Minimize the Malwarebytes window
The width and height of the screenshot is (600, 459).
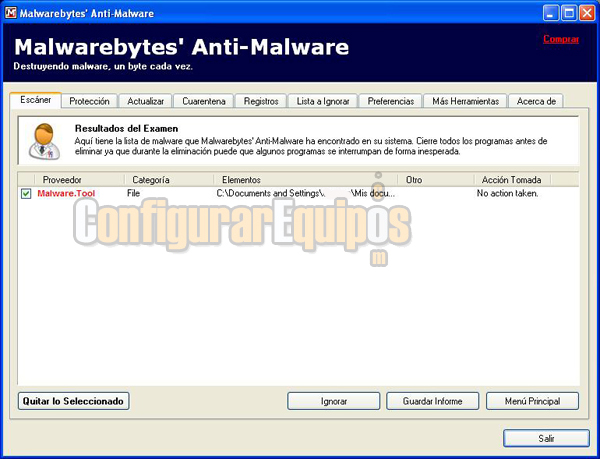(x=551, y=13)
